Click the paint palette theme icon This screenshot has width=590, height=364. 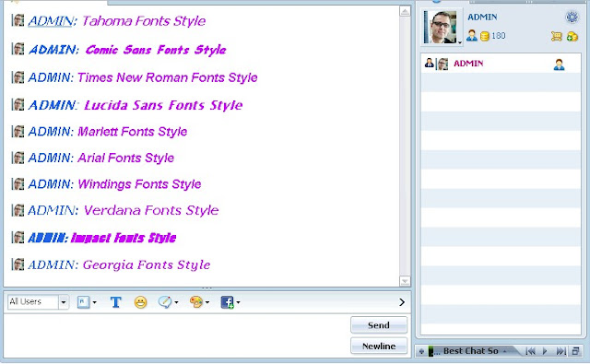click(x=196, y=302)
